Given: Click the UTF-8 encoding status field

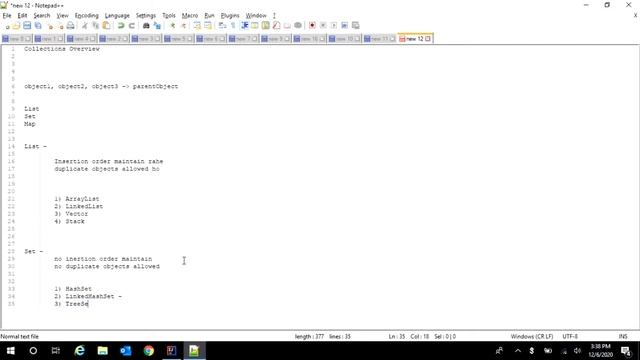Looking at the screenshot, I should point(570,337).
